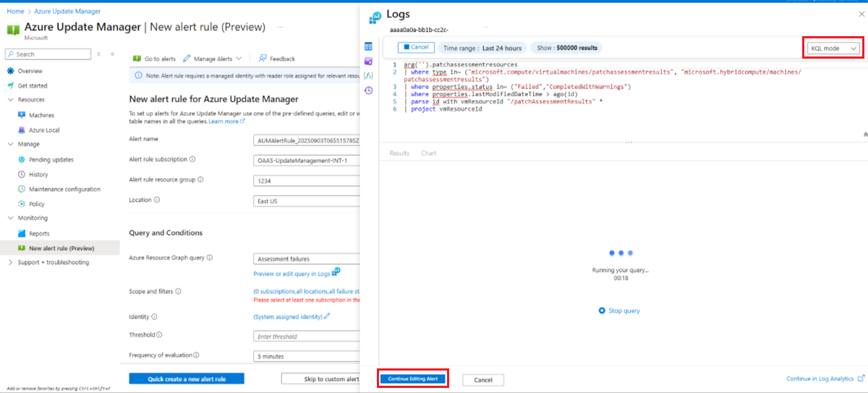This screenshot has height=393, width=868.
Task: Open the Reports chart icon
Action: [x=22, y=233]
